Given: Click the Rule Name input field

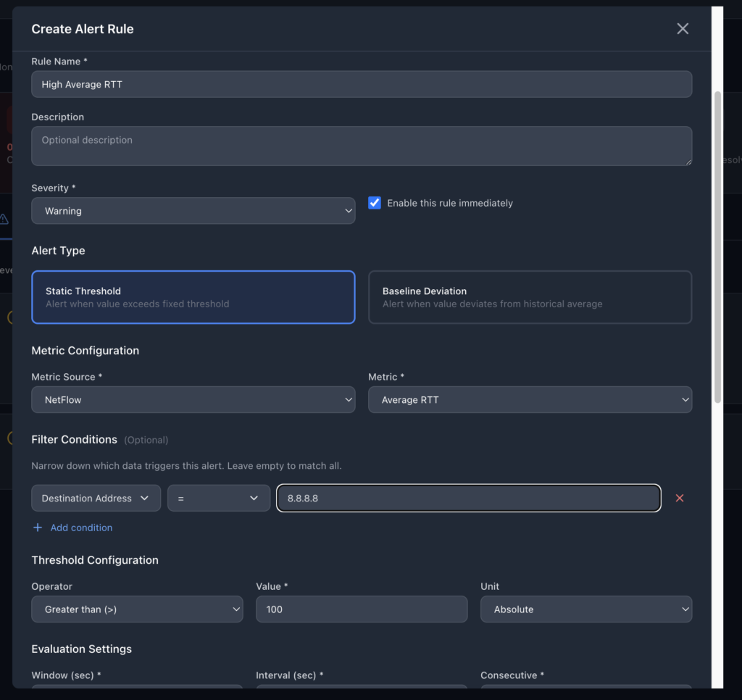Looking at the screenshot, I should click(x=361, y=84).
